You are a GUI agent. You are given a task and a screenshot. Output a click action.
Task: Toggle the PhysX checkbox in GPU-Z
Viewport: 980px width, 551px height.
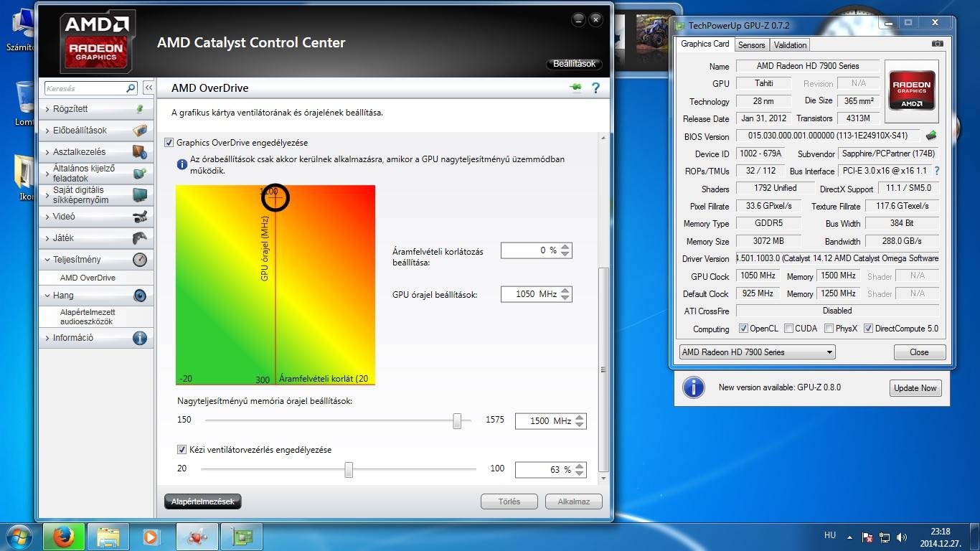pos(829,329)
